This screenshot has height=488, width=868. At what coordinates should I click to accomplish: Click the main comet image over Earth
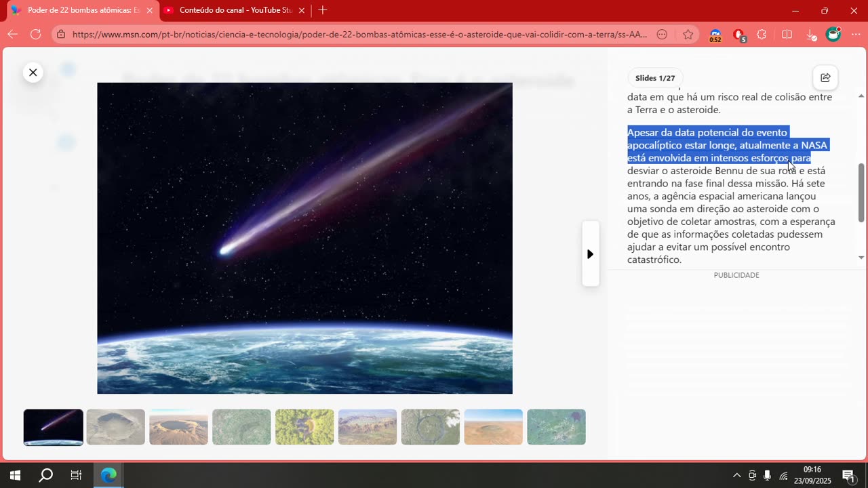click(304, 238)
